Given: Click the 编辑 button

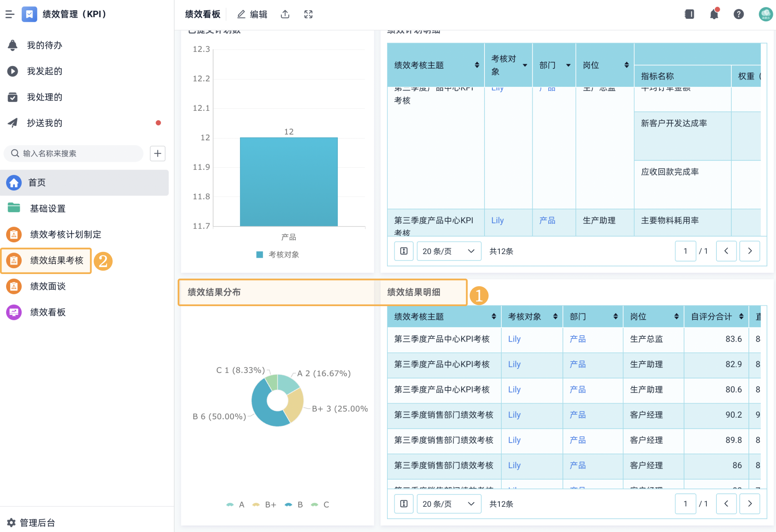Looking at the screenshot, I should (x=252, y=15).
